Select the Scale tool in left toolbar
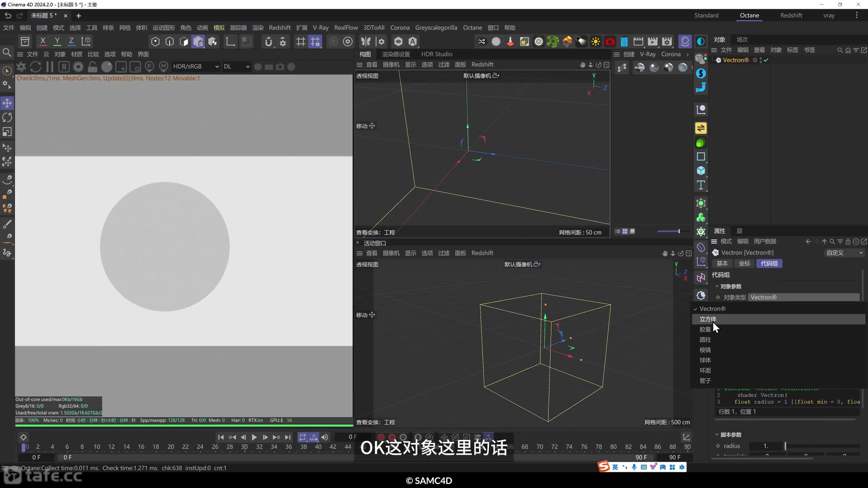 (x=7, y=131)
